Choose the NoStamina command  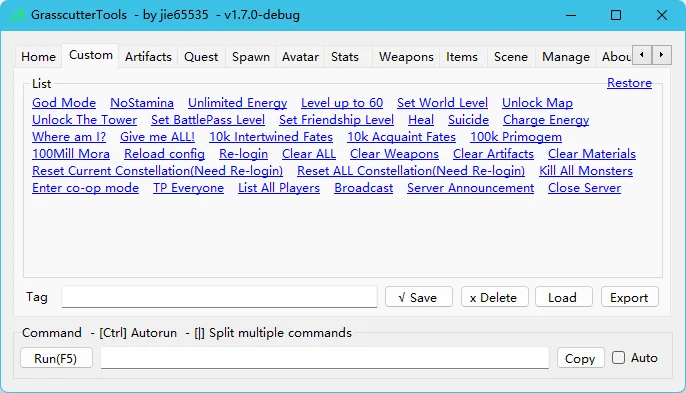142,102
